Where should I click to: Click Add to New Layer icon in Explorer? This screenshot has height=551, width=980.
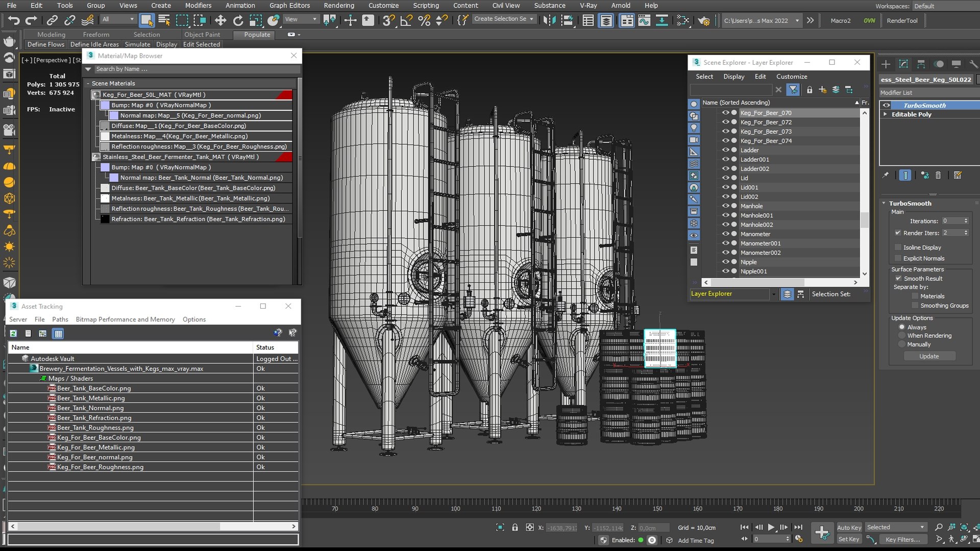pyautogui.click(x=822, y=90)
